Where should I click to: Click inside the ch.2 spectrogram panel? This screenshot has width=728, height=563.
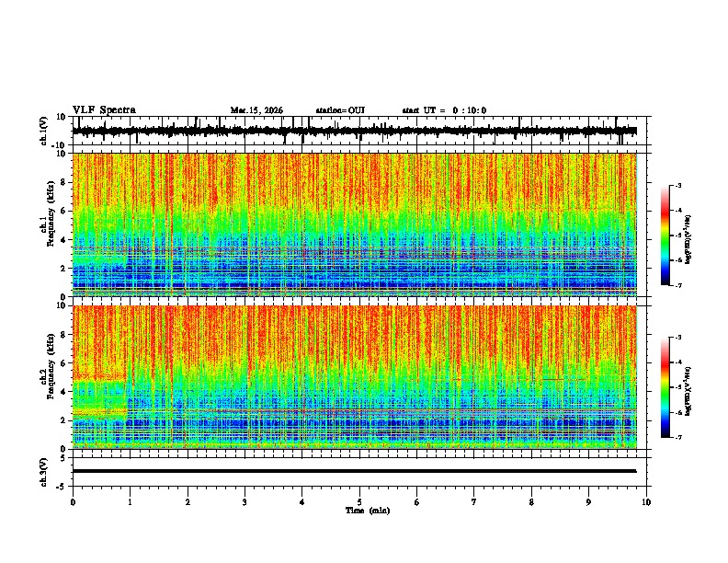pos(354,377)
